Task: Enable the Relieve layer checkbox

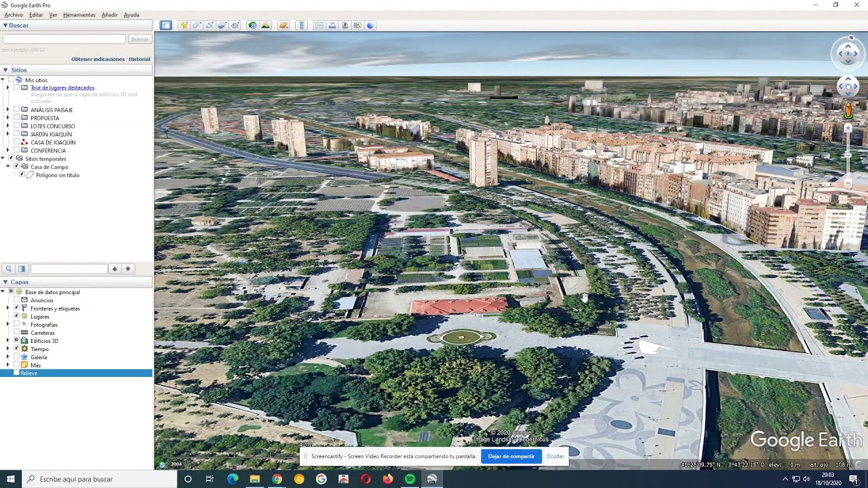Action: pyautogui.click(x=16, y=373)
